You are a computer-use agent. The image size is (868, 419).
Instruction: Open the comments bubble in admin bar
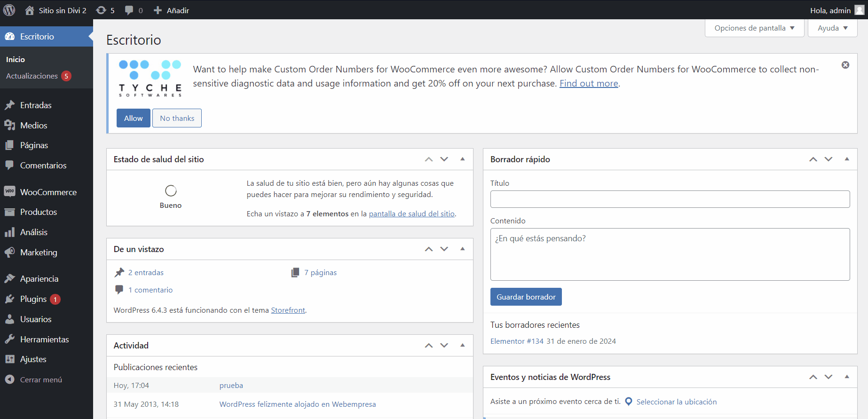click(134, 10)
